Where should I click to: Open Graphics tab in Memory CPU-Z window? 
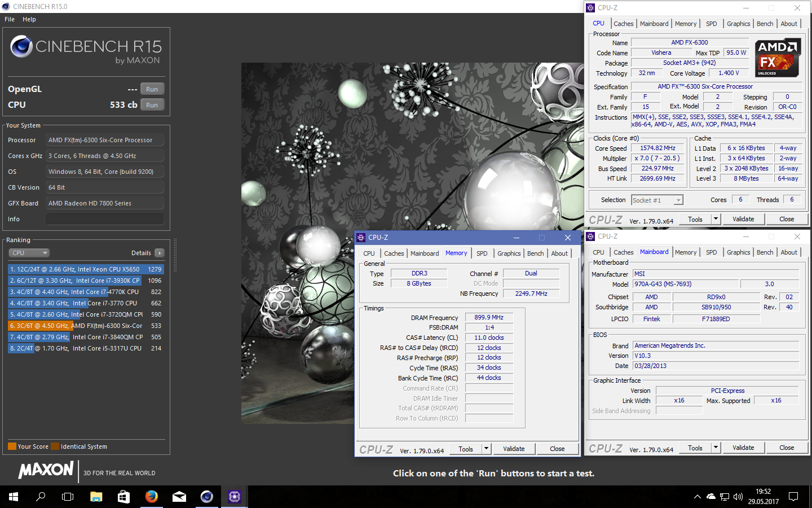(x=509, y=253)
